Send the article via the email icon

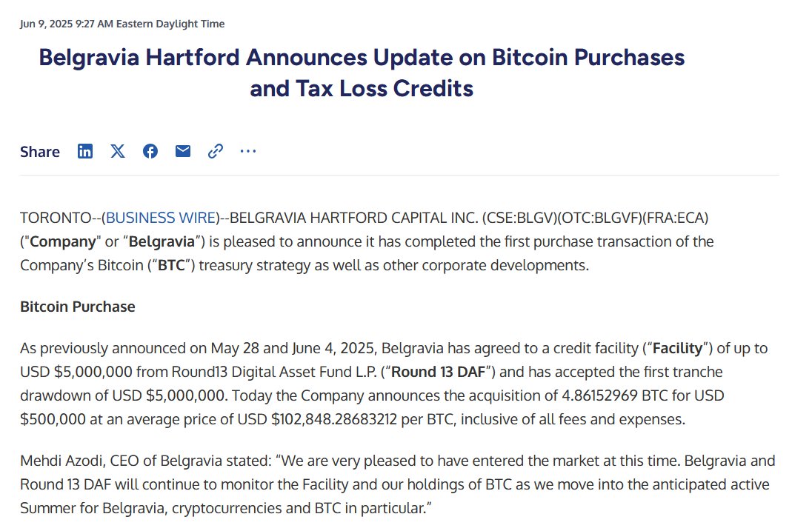click(x=183, y=151)
